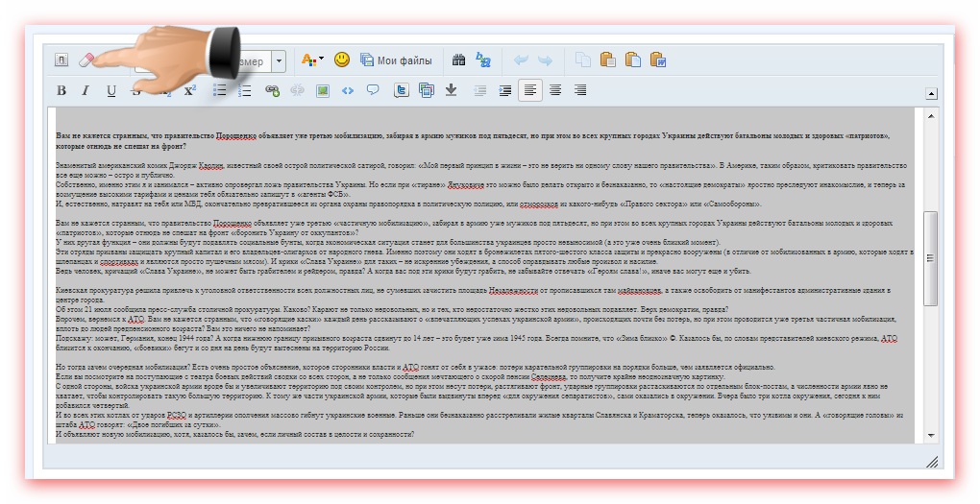Toggle Superscript formatting

click(x=190, y=90)
